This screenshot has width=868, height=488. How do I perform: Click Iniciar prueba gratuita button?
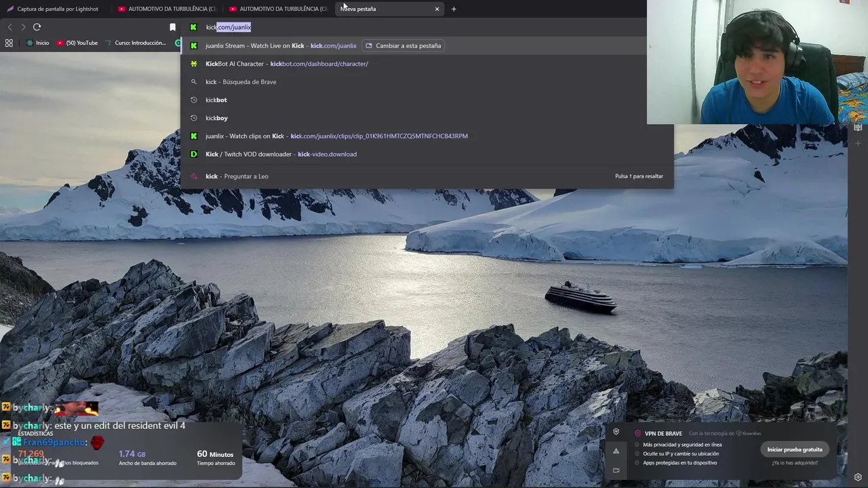(795, 449)
